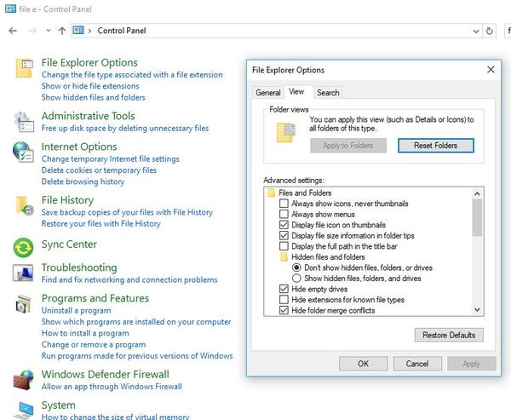Enable Display the full path in title bar

tap(284, 246)
